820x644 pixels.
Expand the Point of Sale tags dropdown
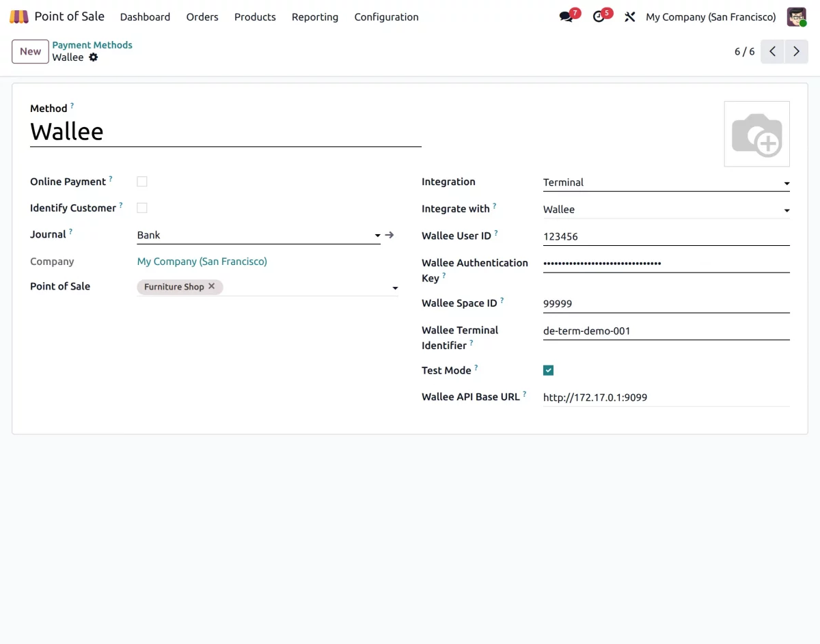[x=395, y=288]
